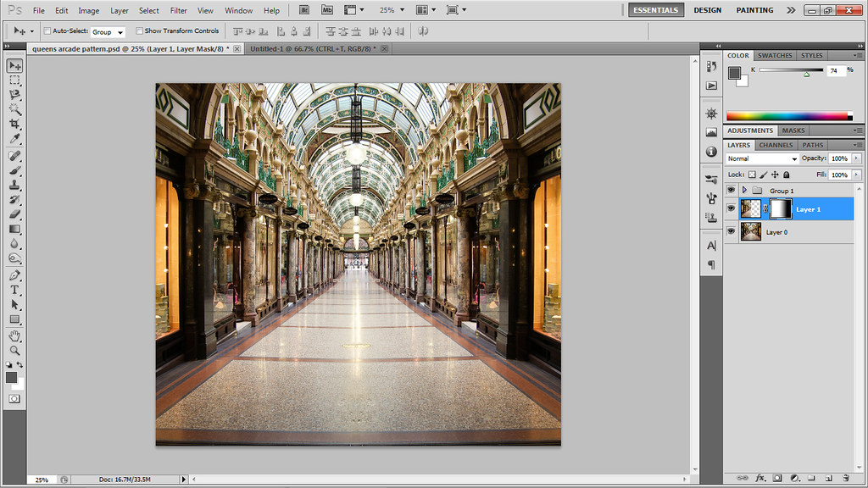
Task: Select the Eyedropper tool
Action: click(x=14, y=139)
